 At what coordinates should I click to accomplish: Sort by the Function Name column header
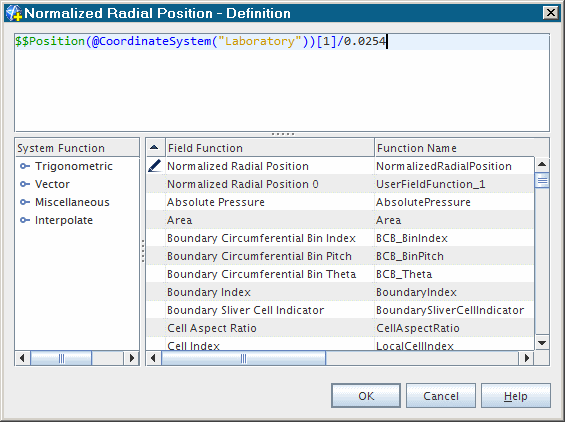pyautogui.click(x=462, y=148)
